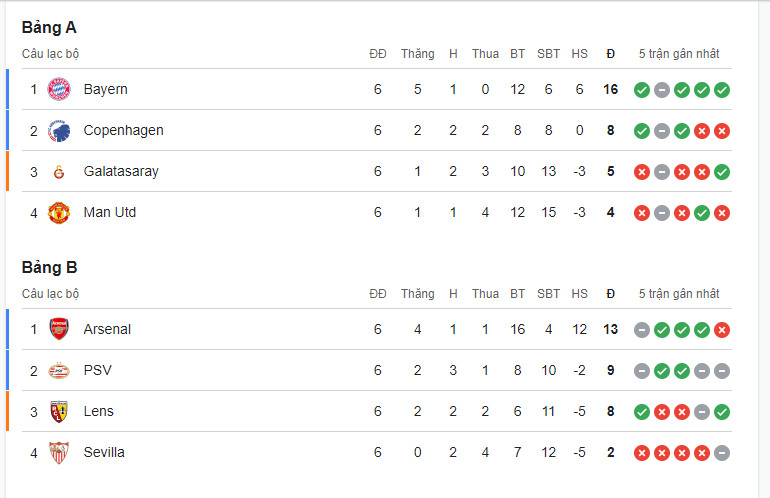770x498 pixels.
Task: Click the Lens club crest icon
Action: click(59, 412)
